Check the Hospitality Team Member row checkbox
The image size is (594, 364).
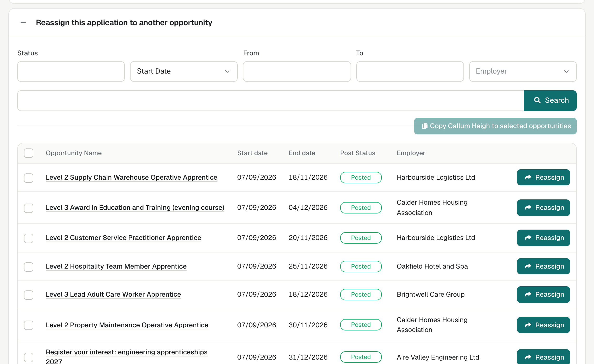coord(29,267)
